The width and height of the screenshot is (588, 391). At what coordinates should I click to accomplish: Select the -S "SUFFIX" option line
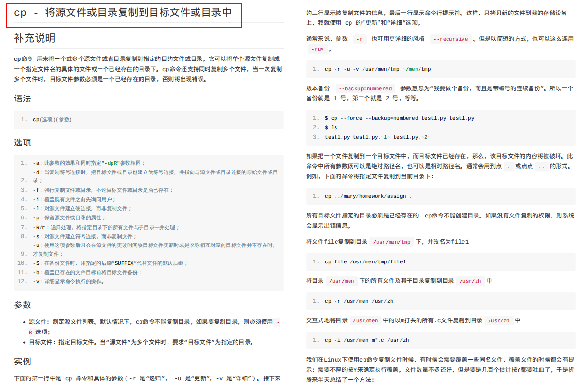[x=110, y=263]
